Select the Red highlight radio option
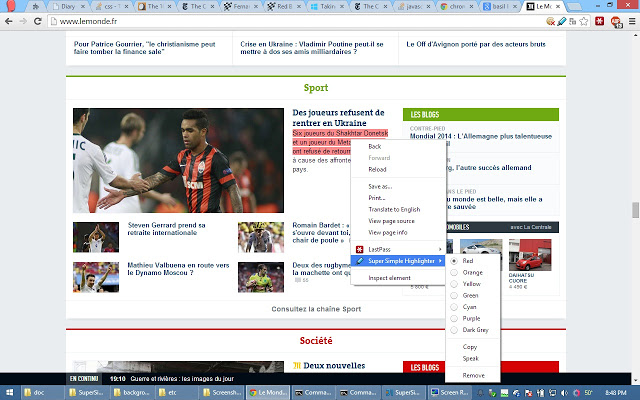 coord(454,261)
